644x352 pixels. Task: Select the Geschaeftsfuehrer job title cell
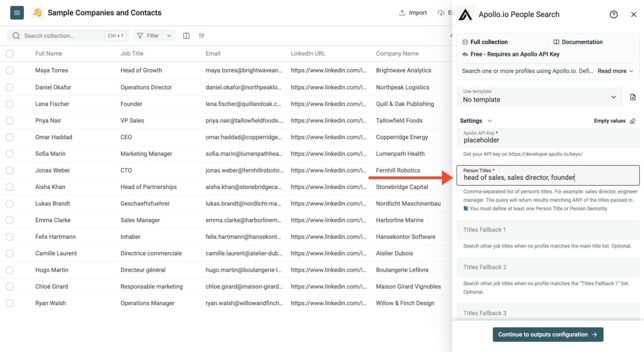pos(145,204)
